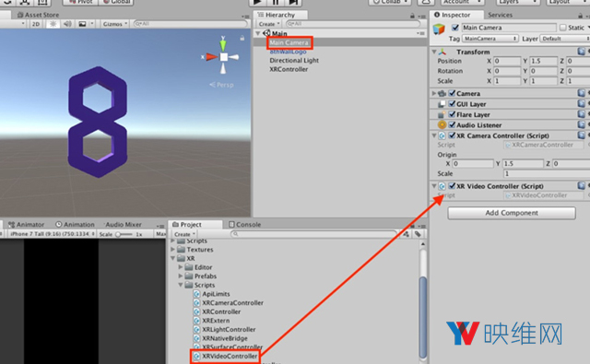The width and height of the screenshot is (590, 364).
Task: Toggle scene lighting sun icon
Action: point(53,24)
